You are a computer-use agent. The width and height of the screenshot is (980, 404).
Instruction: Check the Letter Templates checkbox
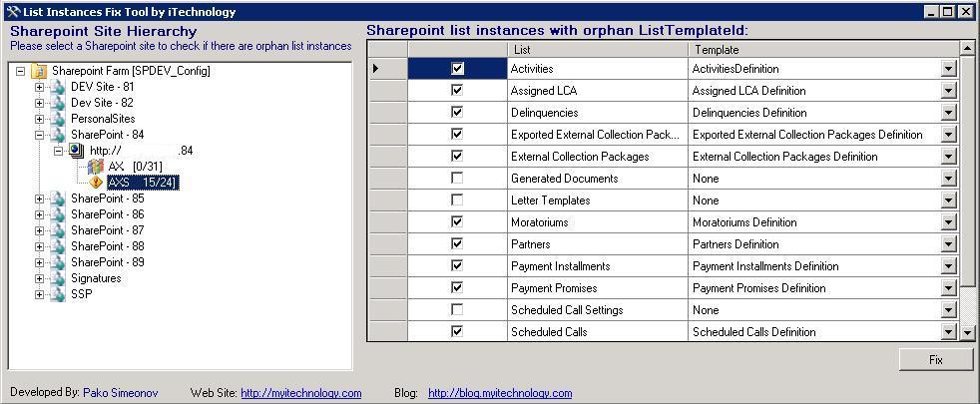click(x=457, y=201)
